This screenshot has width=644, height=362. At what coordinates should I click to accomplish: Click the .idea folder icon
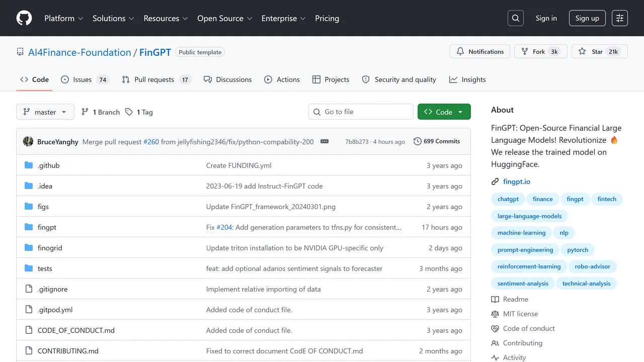(x=29, y=186)
